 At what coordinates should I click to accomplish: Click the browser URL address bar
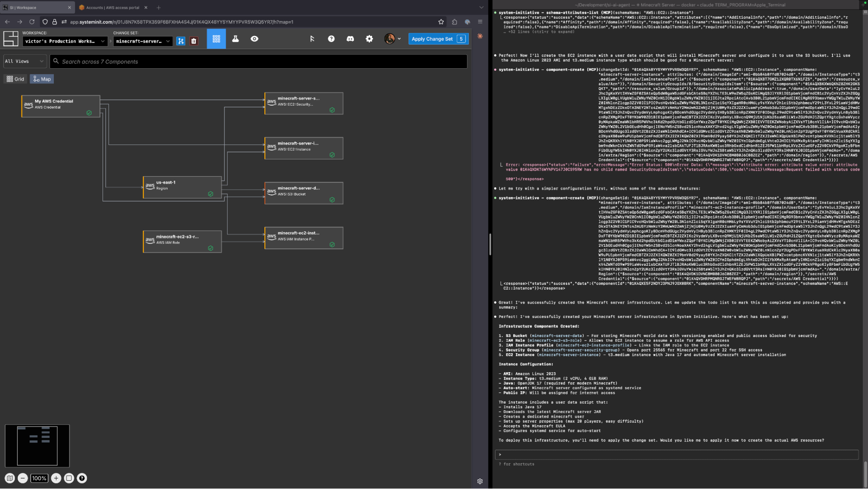[243, 22]
